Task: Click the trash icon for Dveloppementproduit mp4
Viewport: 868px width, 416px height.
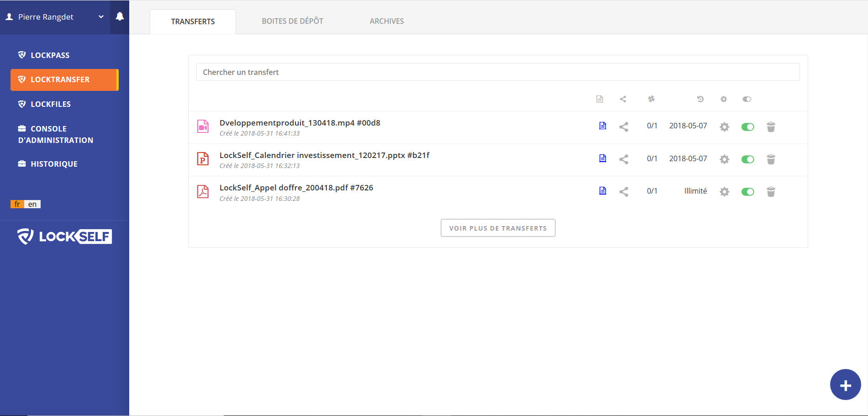Action: click(771, 127)
